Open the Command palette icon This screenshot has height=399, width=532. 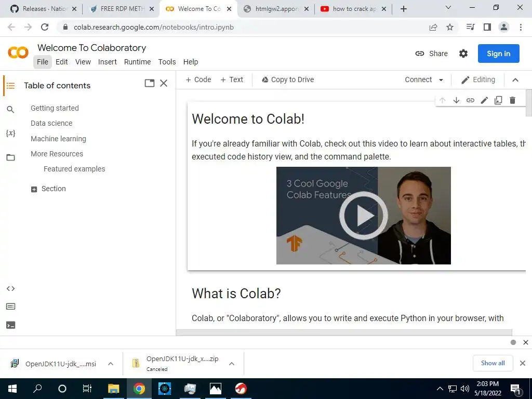pyautogui.click(x=10, y=307)
